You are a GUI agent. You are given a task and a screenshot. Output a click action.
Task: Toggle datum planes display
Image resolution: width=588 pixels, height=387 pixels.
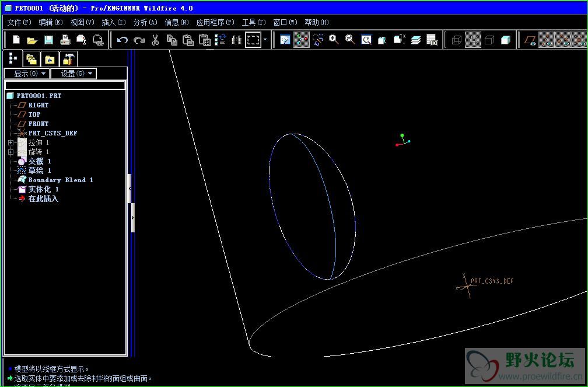tap(530, 40)
